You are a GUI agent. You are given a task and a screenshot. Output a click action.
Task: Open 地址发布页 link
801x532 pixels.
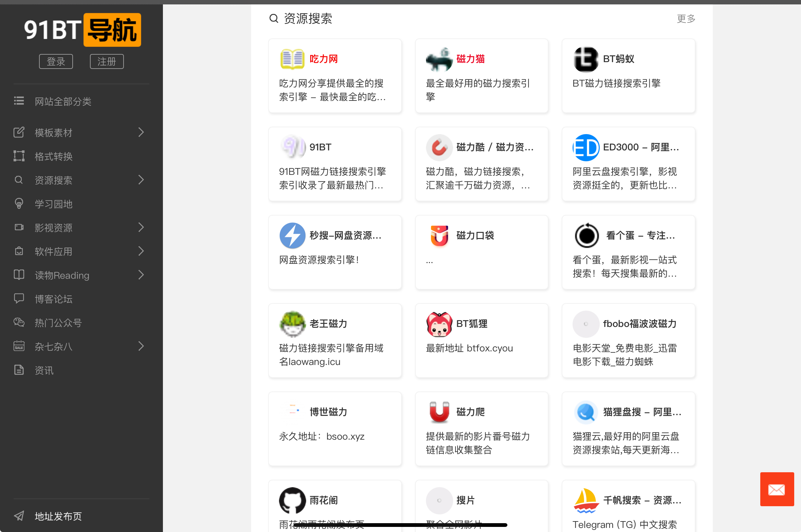tap(58, 516)
